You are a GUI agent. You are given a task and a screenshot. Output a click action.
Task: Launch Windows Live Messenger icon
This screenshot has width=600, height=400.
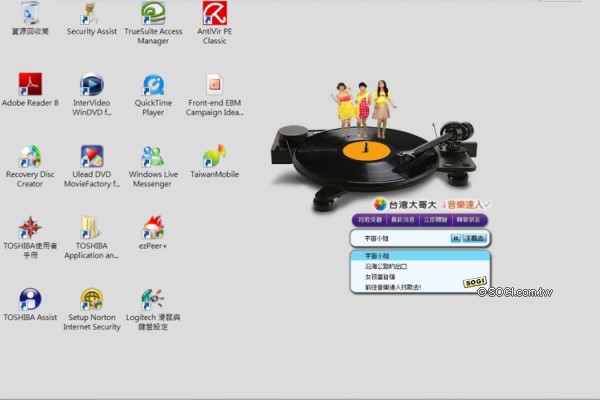tap(153, 166)
